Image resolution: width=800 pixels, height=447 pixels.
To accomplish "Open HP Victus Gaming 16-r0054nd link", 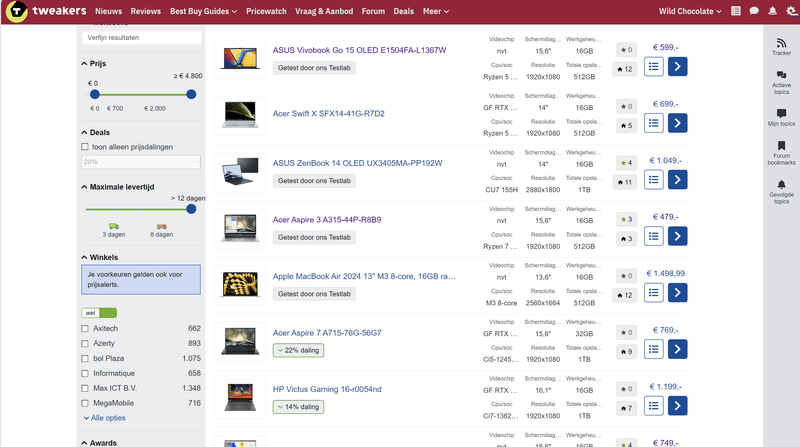I will pos(327,389).
